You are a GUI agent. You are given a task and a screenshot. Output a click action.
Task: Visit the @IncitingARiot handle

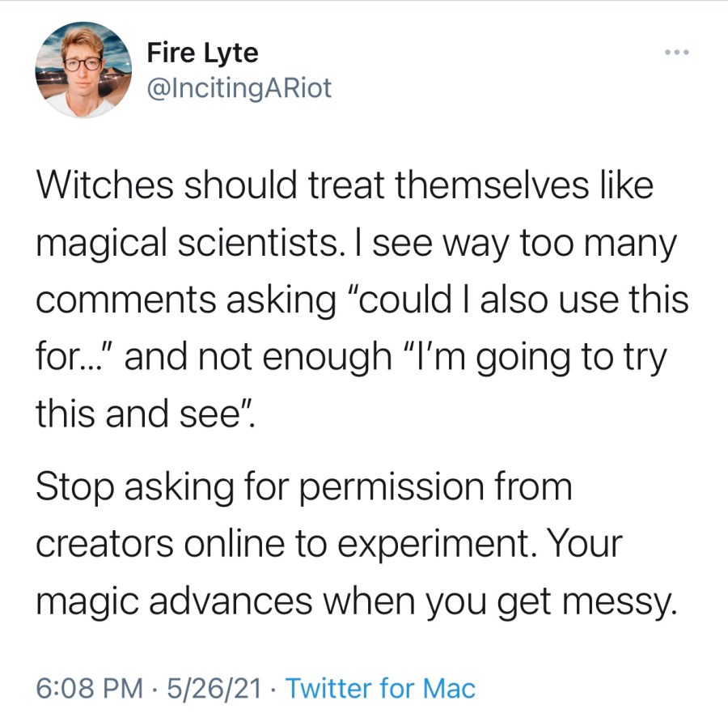(239, 87)
